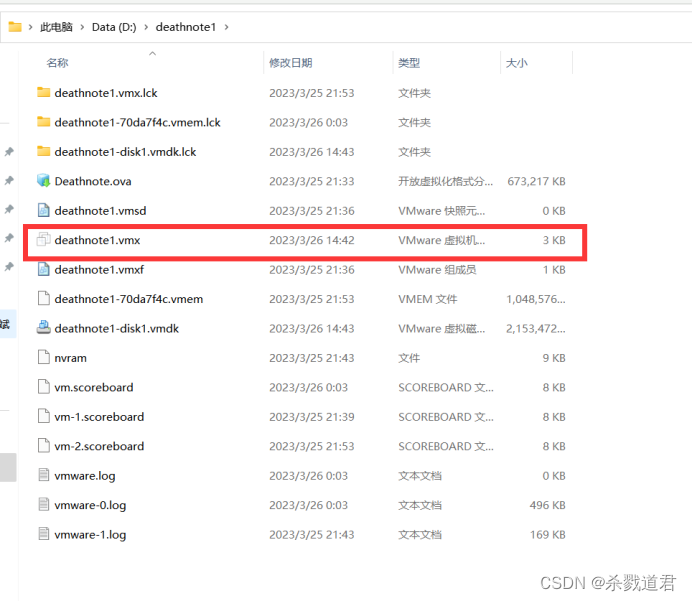Click the 496 KB size of vmware-0.log
Viewport: 692px width, 601px height.
coord(547,505)
